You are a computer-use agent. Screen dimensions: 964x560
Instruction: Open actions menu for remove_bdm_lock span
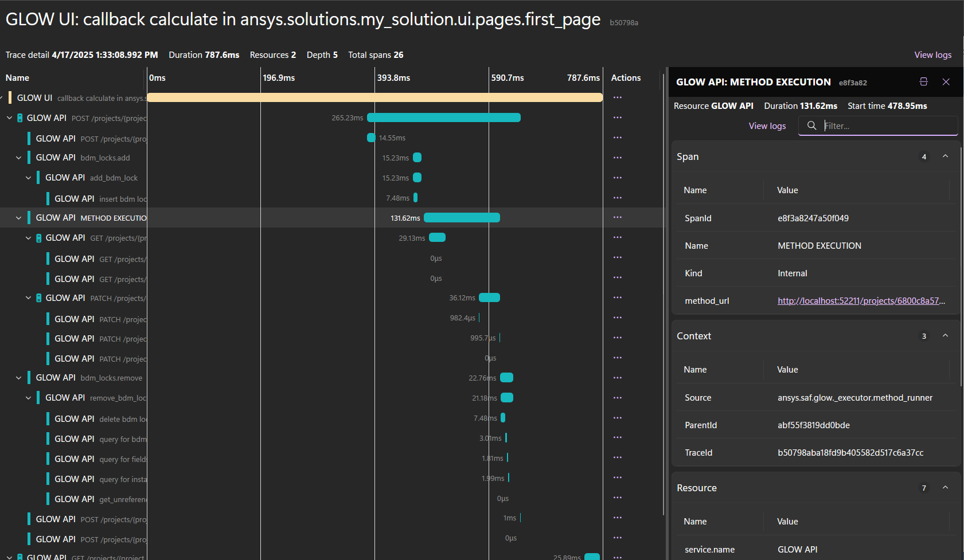pyautogui.click(x=617, y=398)
